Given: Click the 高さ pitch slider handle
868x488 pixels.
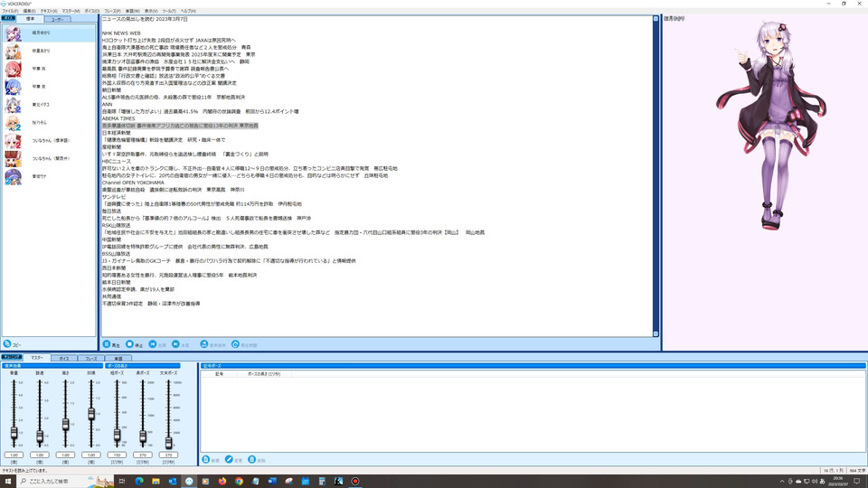Looking at the screenshot, I should pyautogui.click(x=65, y=425).
